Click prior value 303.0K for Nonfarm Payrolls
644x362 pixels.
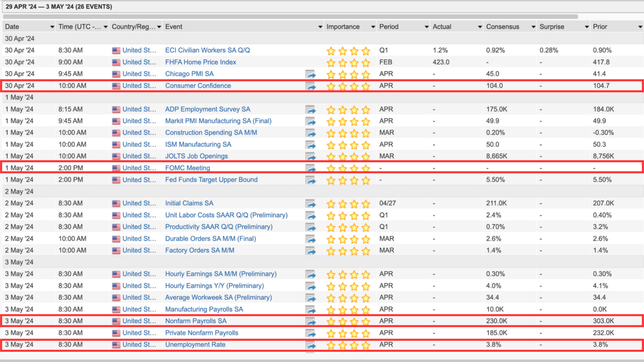coord(604,321)
